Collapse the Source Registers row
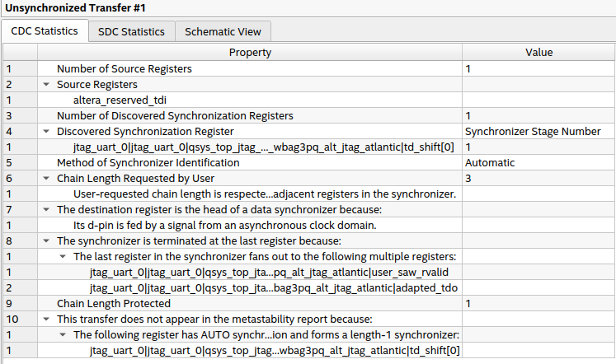Viewport: 616px width, 364px height. tap(45, 84)
